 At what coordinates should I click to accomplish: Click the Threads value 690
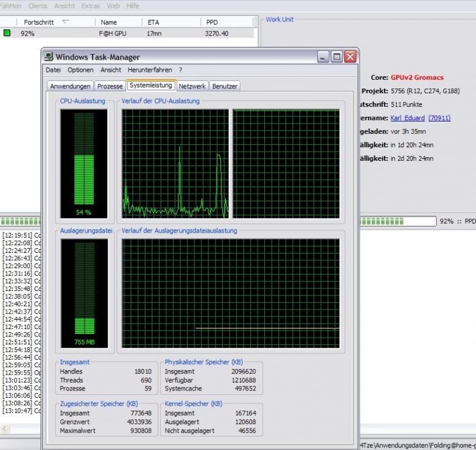coord(146,380)
